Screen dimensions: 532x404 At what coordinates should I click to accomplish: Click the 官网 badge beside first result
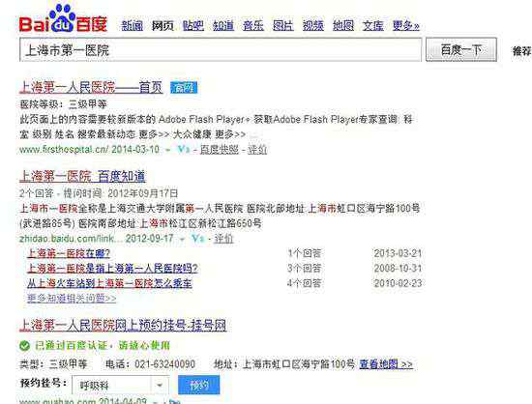tap(184, 88)
